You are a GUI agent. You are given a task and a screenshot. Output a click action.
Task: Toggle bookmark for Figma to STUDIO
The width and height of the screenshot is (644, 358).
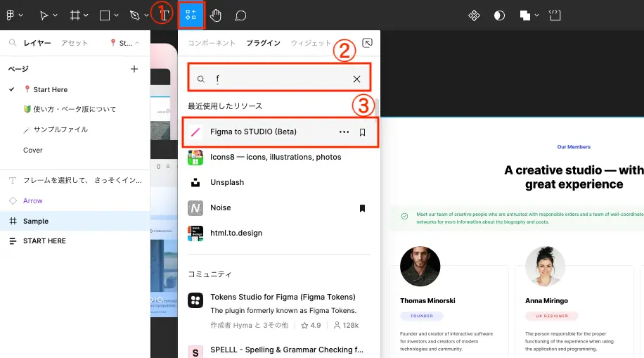pos(362,132)
